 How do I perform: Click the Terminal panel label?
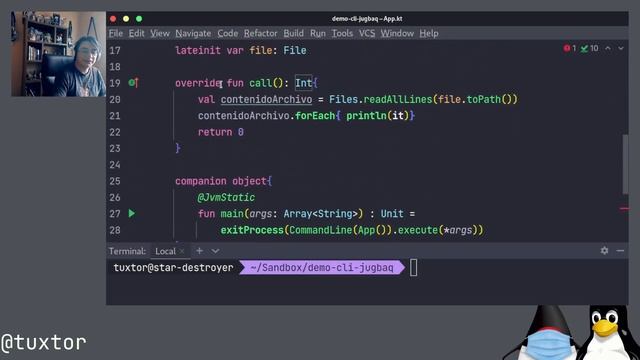point(127,251)
